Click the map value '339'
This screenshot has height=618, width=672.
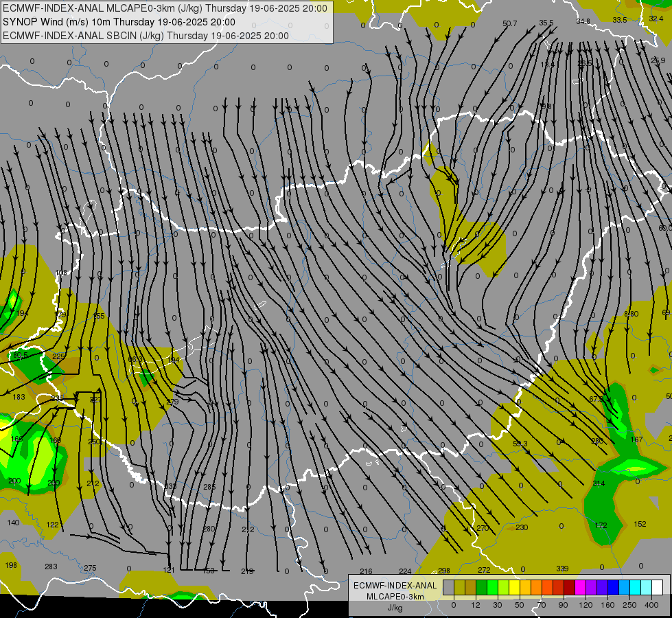[562, 569]
